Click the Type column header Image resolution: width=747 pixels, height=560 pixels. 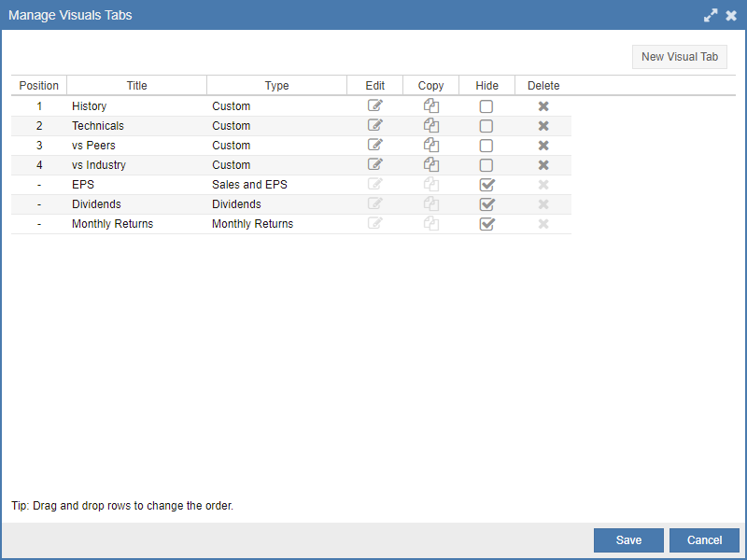coord(276,86)
